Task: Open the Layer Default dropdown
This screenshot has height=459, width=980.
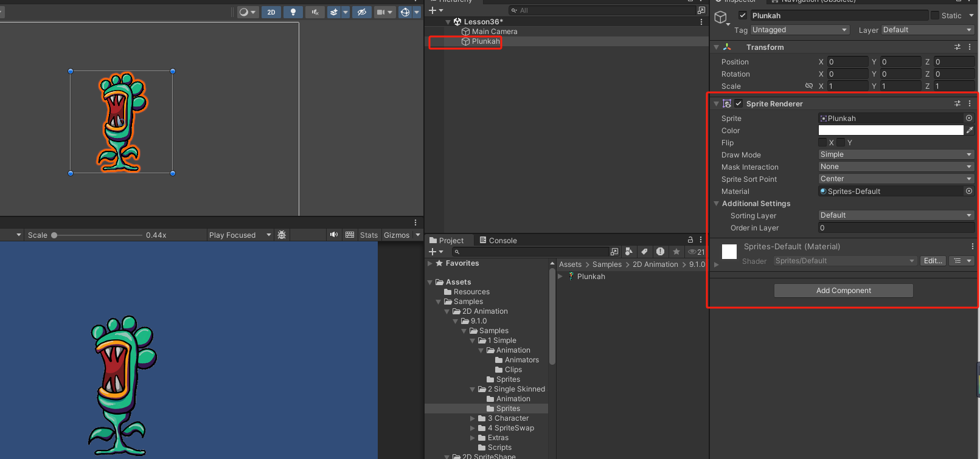Action: 928,30
